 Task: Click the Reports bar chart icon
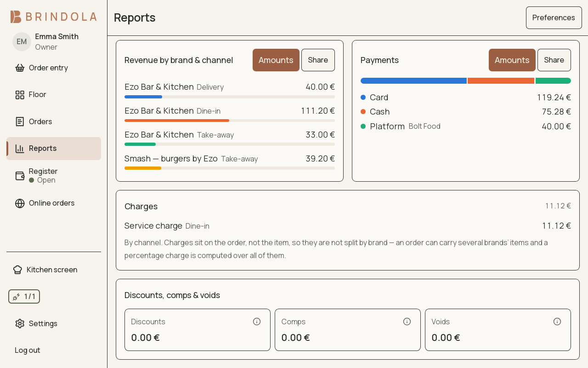[20, 149]
